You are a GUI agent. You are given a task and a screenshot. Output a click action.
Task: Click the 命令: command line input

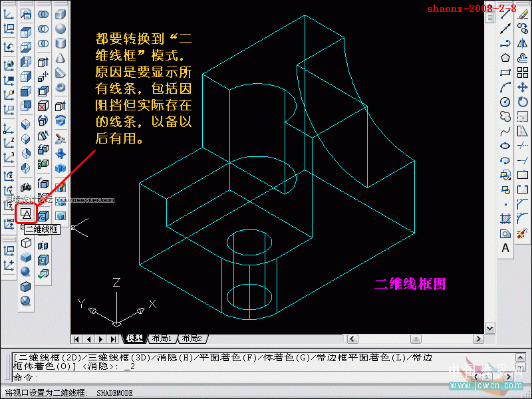(199, 378)
